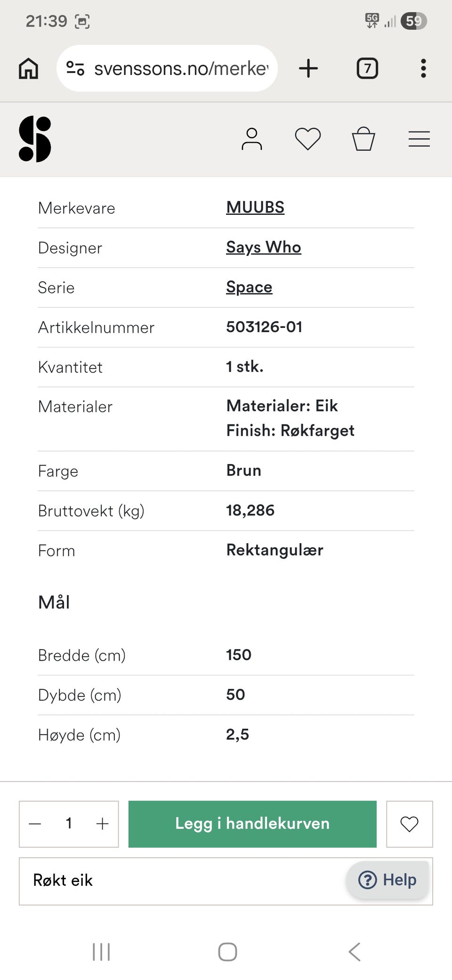This screenshot has height=980, width=452.
Task: Open the MUUBS brand link
Action: 255,207
